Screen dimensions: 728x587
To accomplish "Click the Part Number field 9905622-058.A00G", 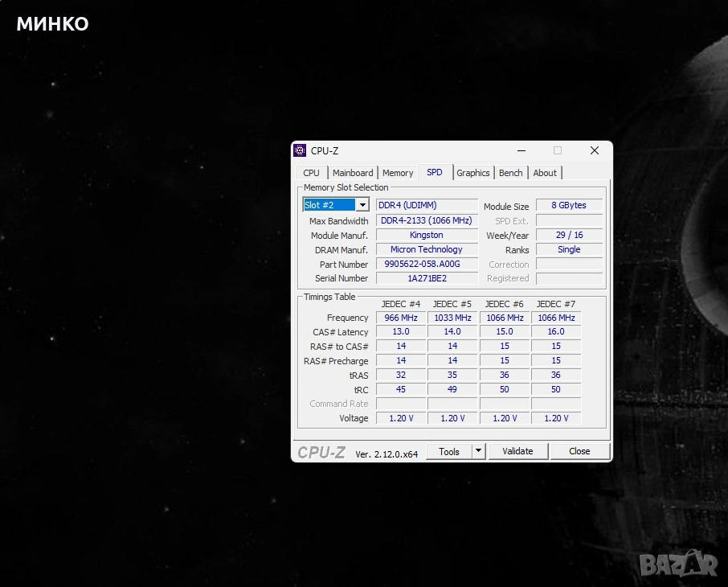I will point(427,265).
